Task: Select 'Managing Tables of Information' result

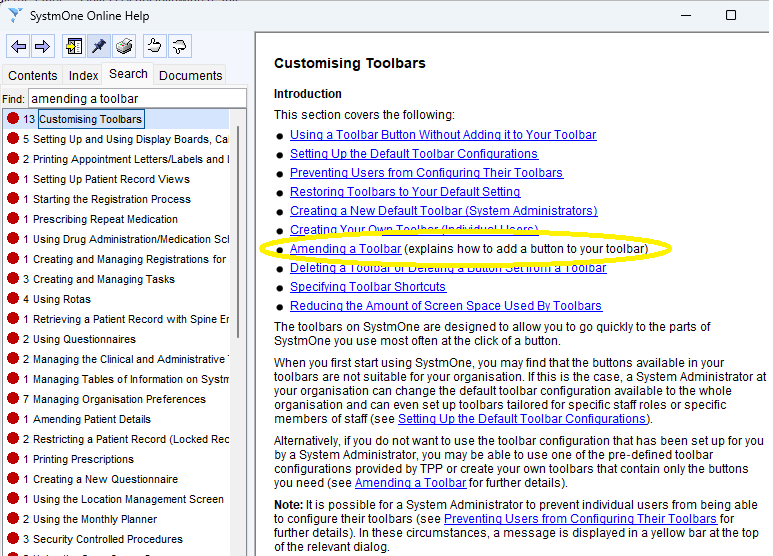Action: [131, 379]
